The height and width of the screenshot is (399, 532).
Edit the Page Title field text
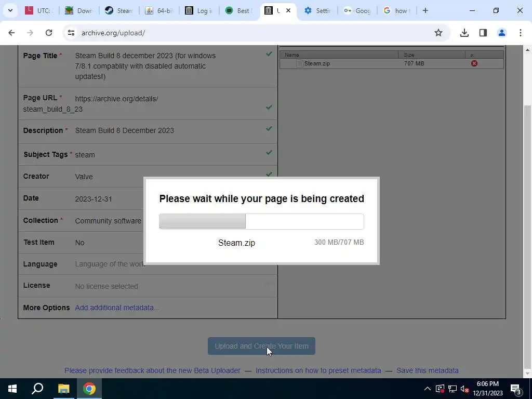coord(145,66)
